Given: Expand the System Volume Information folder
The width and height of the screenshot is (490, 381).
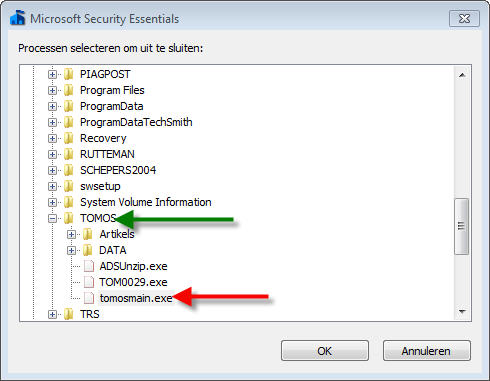Looking at the screenshot, I should (52, 202).
